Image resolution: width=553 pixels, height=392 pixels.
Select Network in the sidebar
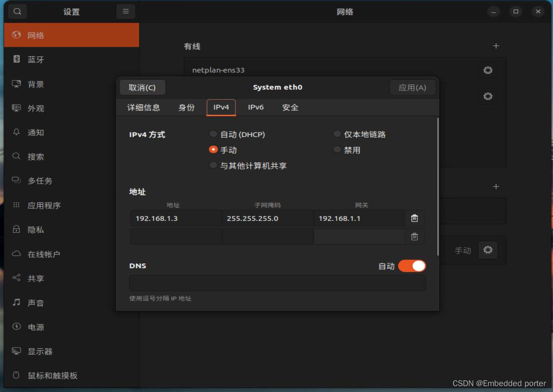[x=71, y=35]
